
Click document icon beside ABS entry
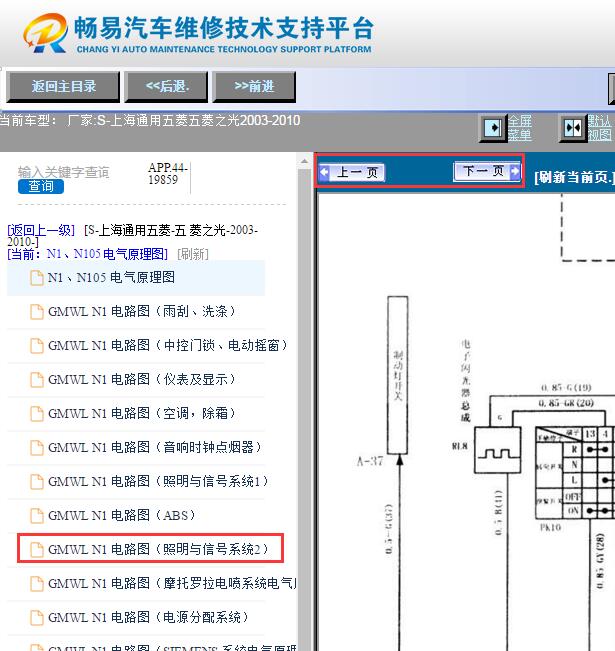click(x=37, y=516)
